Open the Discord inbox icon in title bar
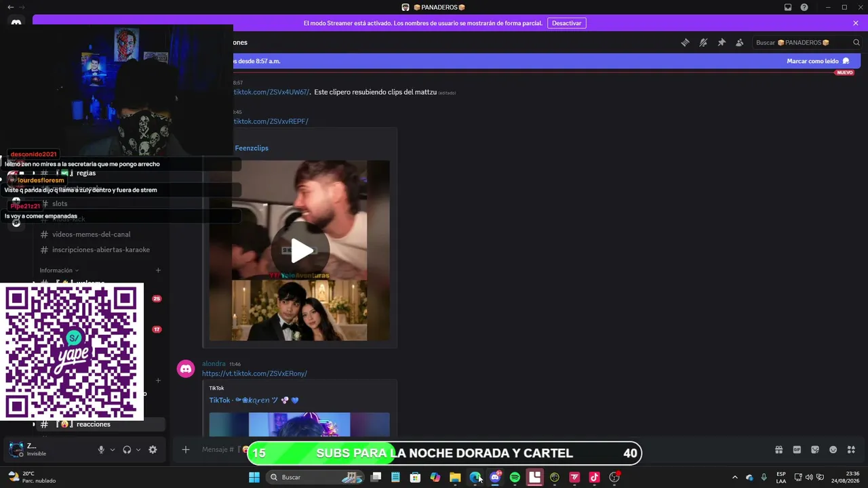This screenshot has width=868, height=488. point(788,7)
